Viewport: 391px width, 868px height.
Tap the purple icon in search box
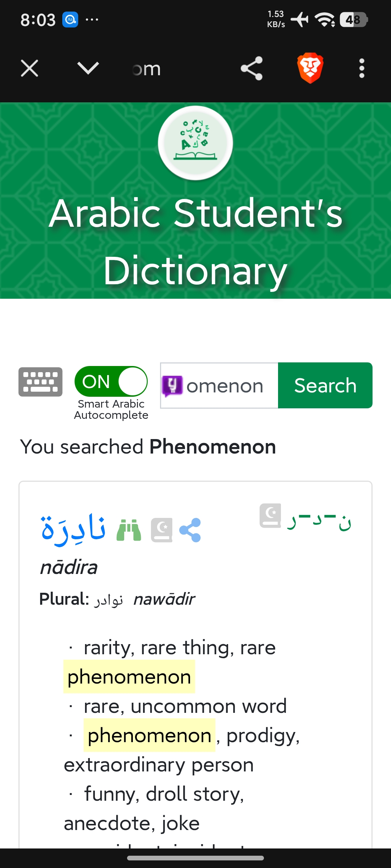(172, 386)
